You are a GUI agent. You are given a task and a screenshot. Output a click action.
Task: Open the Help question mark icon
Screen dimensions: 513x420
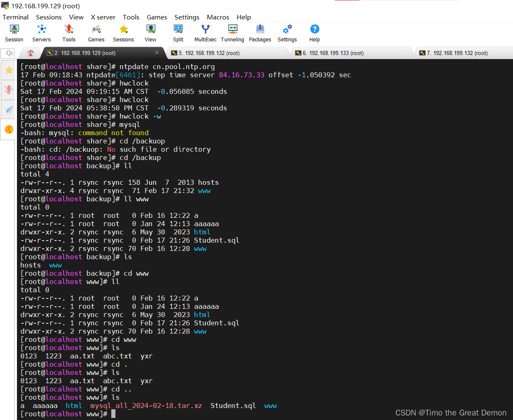(x=314, y=33)
